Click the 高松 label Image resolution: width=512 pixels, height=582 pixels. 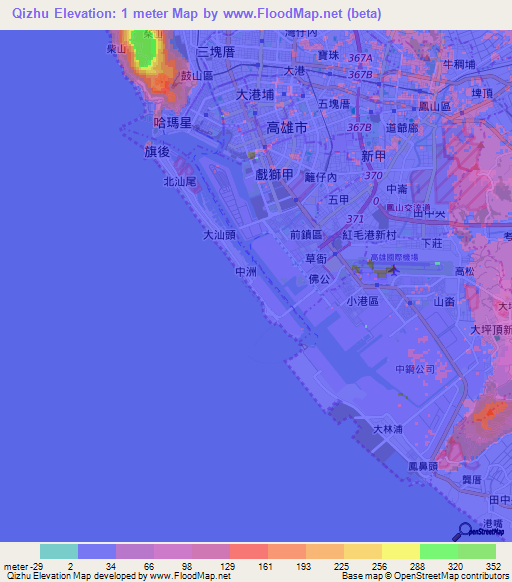click(465, 271)
